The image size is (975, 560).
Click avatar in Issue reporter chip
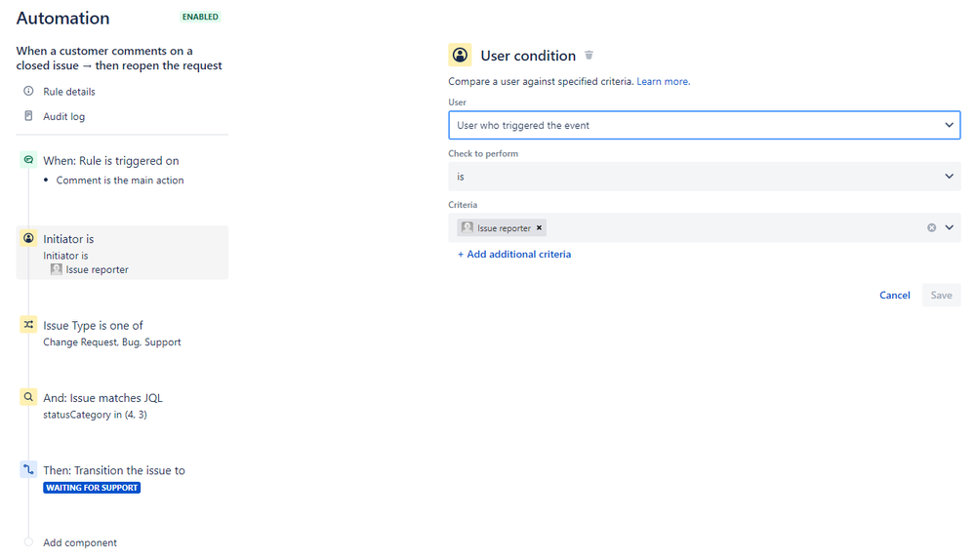tap(467, 227)
